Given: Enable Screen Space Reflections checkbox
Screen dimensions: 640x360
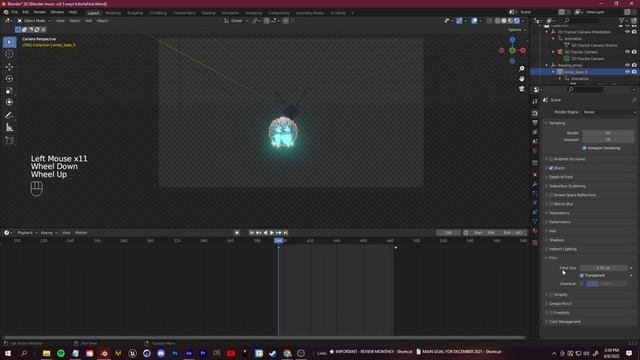Looking at the screenshot, I should [x=551, y=195].
